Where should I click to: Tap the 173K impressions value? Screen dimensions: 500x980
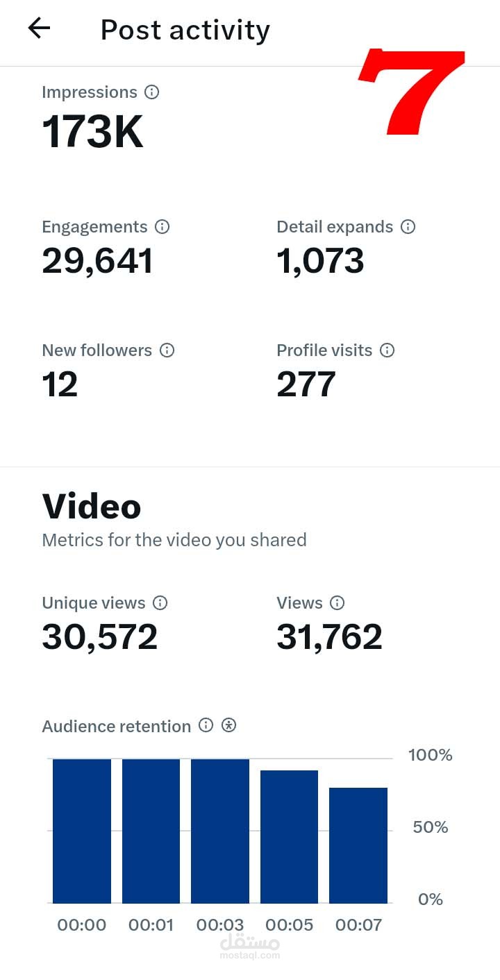point(93,131)
